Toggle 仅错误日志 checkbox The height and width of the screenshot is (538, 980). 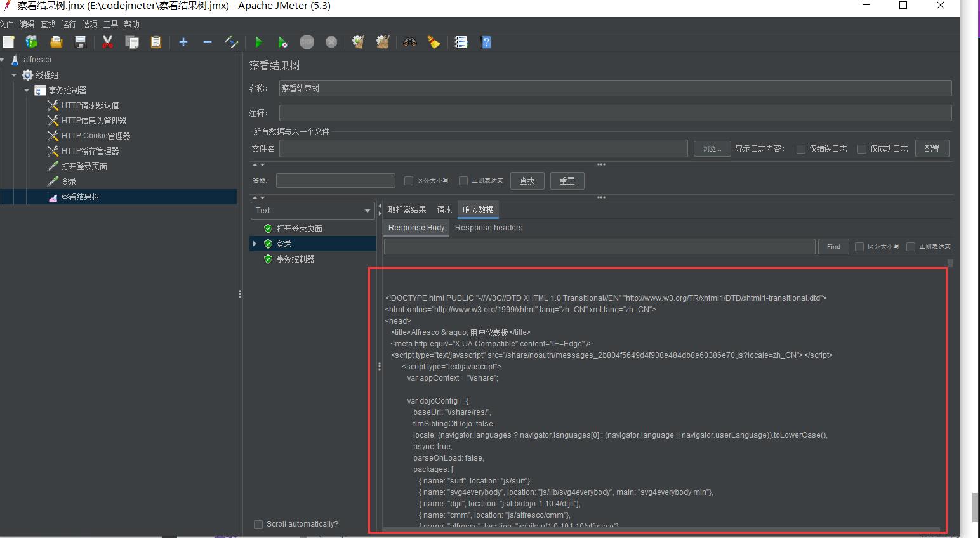[x=801, y=149]
